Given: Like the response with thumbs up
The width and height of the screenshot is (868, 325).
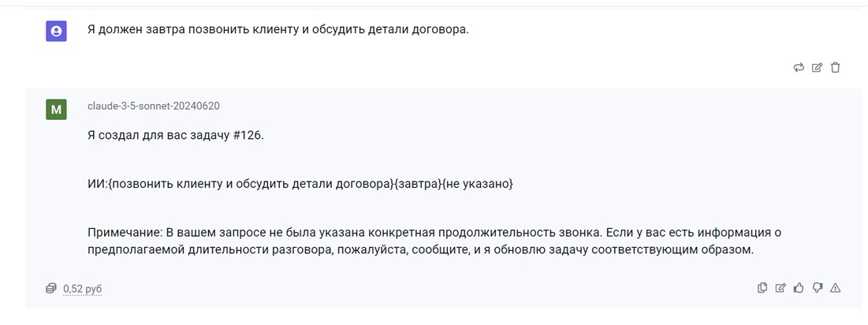Looking at the screenshot, I should pos(799,287).
